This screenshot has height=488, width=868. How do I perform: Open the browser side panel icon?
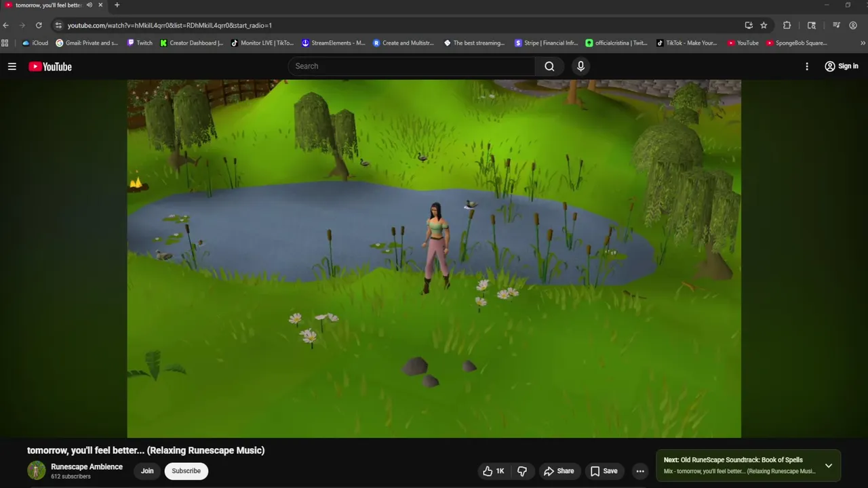coord(812,25)
